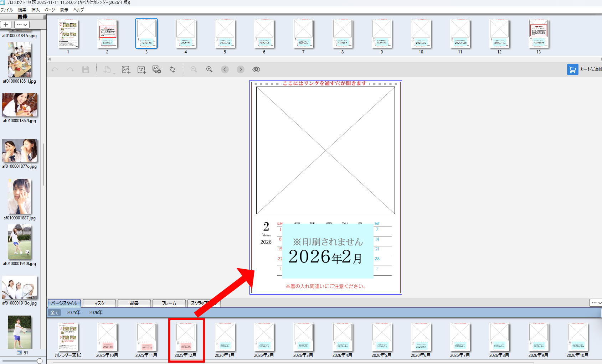
Task: Switch to the 背景 tab
Action: 134,303
